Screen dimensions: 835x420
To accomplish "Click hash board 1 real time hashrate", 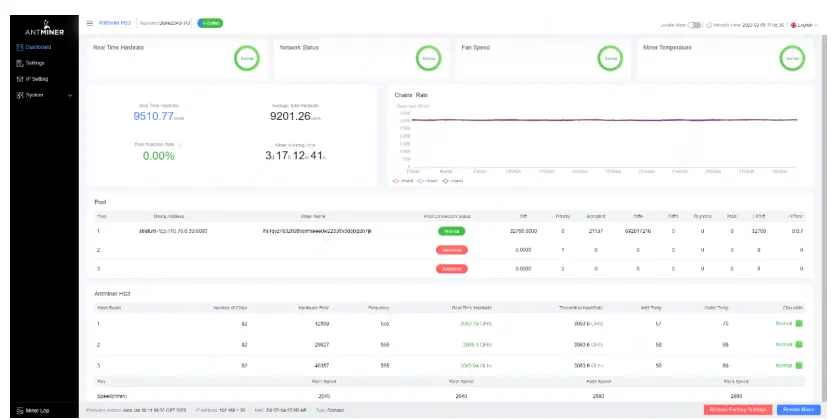I will (476, 324).
